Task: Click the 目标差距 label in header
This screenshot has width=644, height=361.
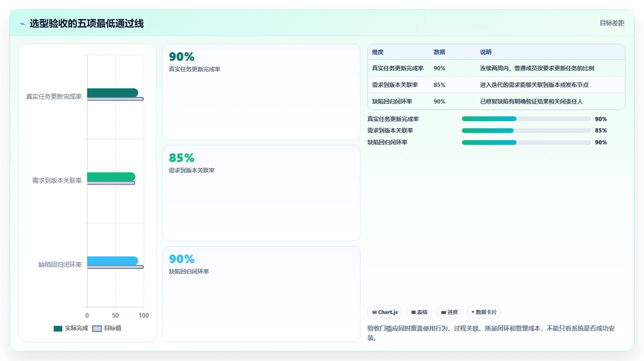Action: pyautogui.click(x=612, y=23)
